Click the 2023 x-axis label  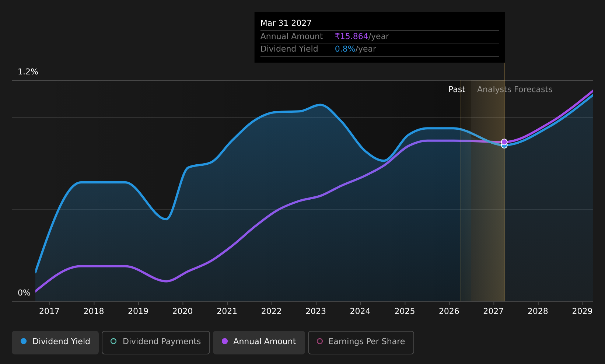click(316, 311)
